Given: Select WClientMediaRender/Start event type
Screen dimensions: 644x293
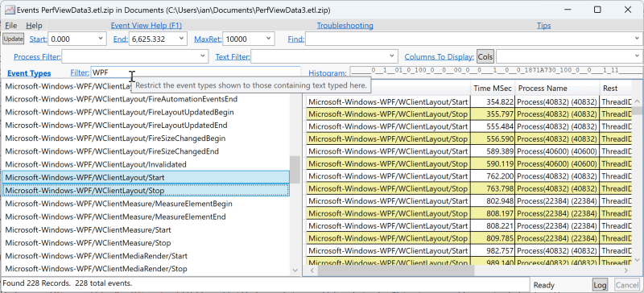Looking at the screenshot, I should tap(146, 256).
